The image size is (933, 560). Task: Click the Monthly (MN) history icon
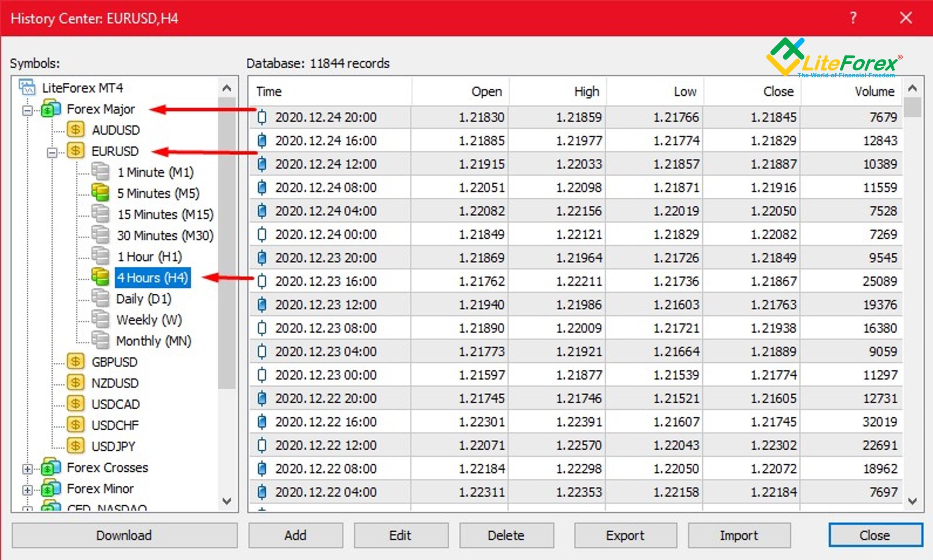[x=101, y=340]
